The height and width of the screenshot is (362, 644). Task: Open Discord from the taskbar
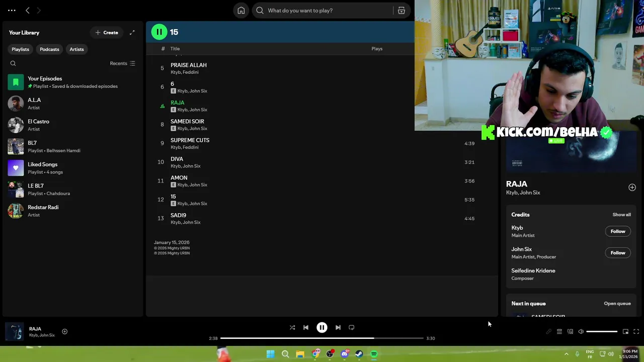tap(344, 354)
